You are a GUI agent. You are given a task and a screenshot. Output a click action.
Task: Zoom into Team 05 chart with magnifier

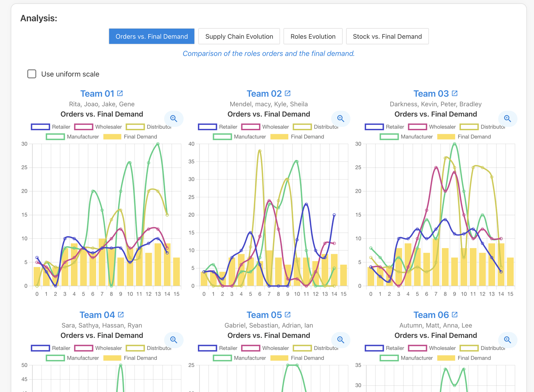pos(341,340)
